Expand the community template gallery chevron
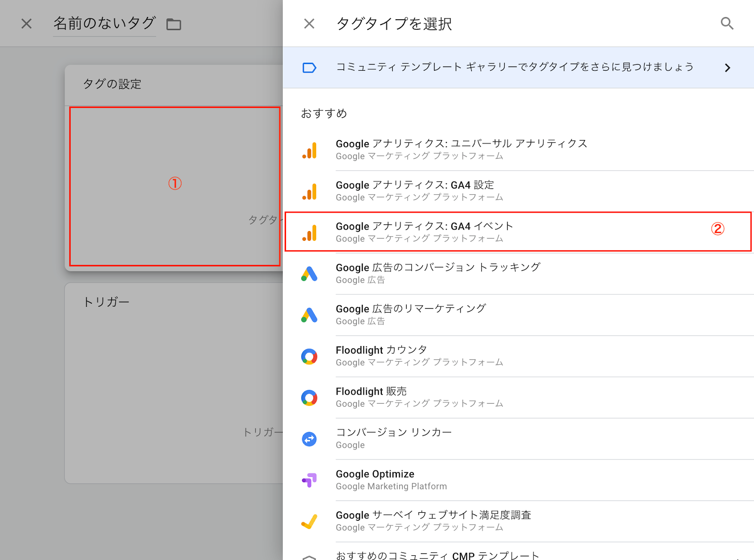This screenshot has width=754, height=560. [728, 68]
